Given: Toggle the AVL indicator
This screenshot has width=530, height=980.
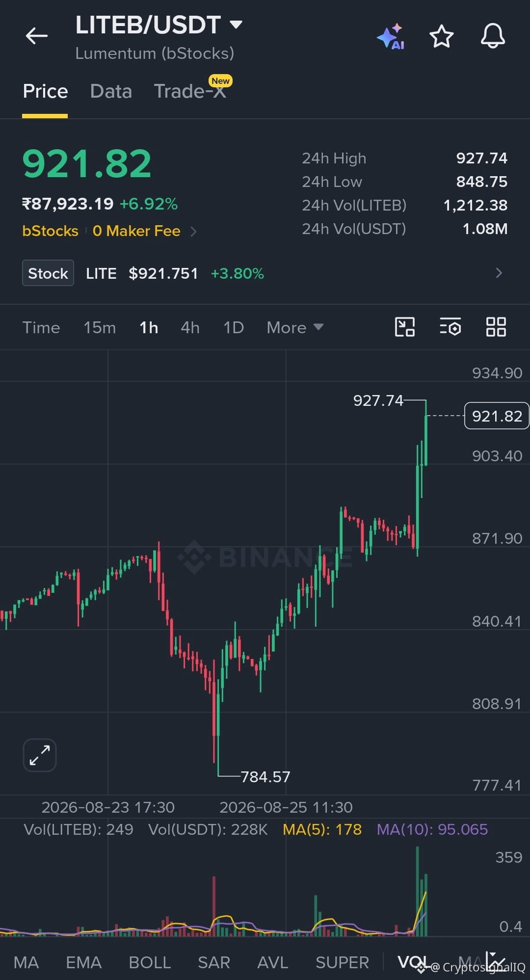Looking at the screenshot, I should (x=273, y=962).
